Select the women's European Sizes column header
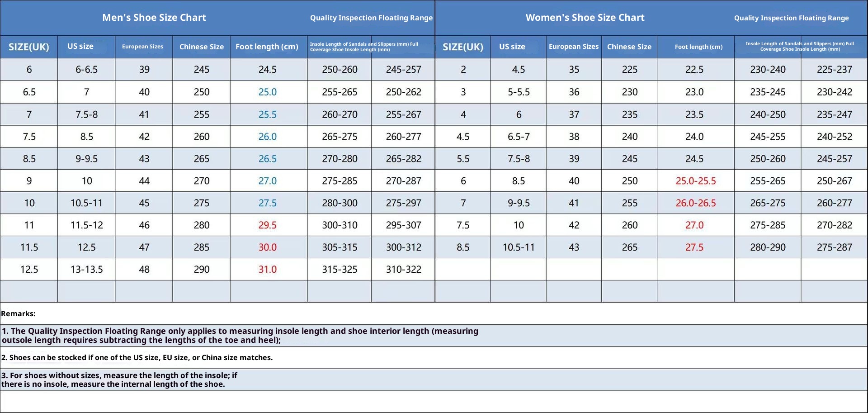This screenshot has width=868, height=413. click(573, 47)
